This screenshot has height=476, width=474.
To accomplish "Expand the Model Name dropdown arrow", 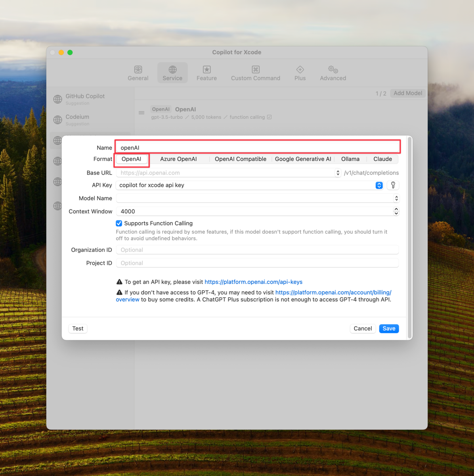I will coord(396,198).
